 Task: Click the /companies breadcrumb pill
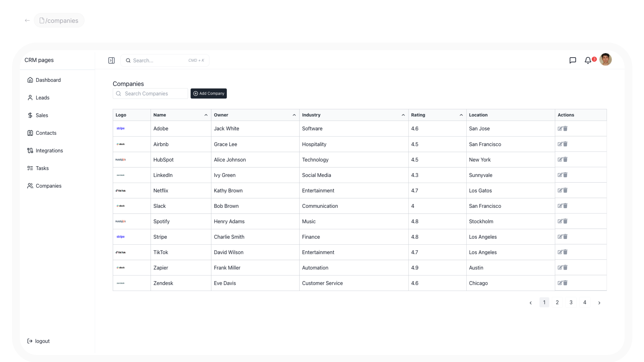click(59, 20)
